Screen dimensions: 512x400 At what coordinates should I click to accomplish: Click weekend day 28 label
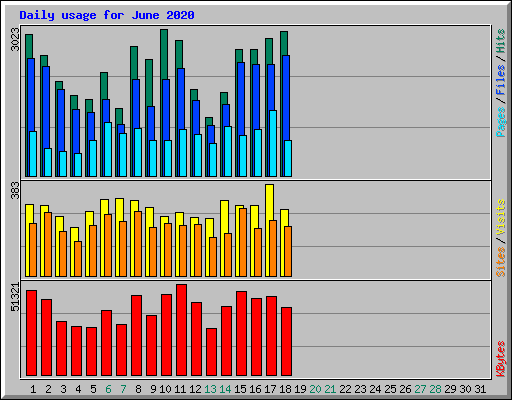click(435, 389)
